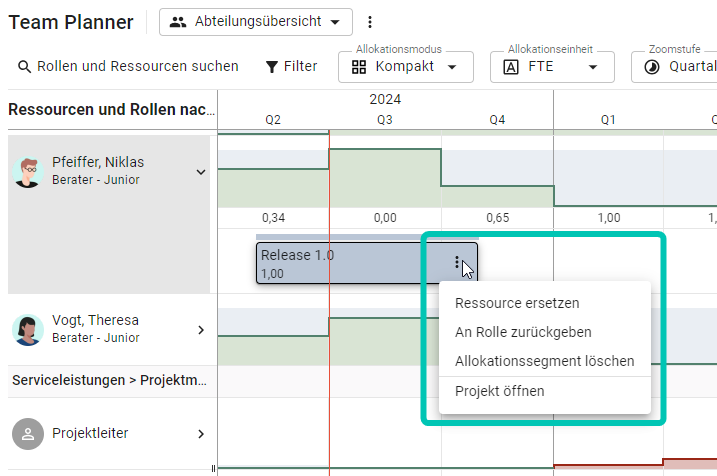Click Pfeiffer, Niklas avatar
The image size is (717, 476).
[x=28, y=172]
